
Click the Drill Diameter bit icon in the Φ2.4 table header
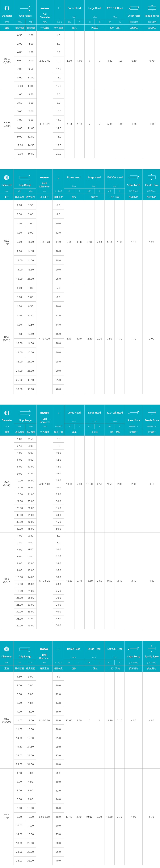[45, 8]
